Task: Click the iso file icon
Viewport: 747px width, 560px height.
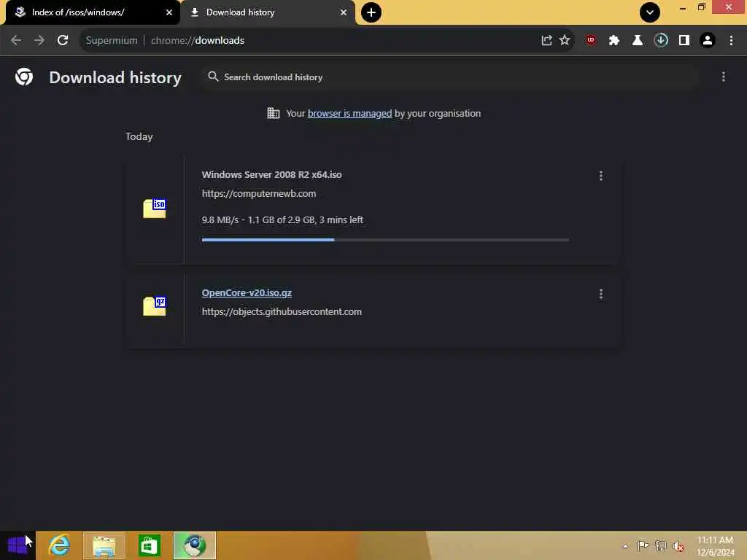Action: (155, 209)
